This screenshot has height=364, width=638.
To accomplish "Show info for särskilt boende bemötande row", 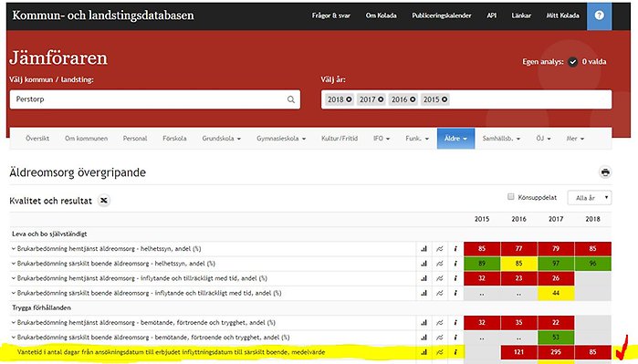I will coord(455,338).
